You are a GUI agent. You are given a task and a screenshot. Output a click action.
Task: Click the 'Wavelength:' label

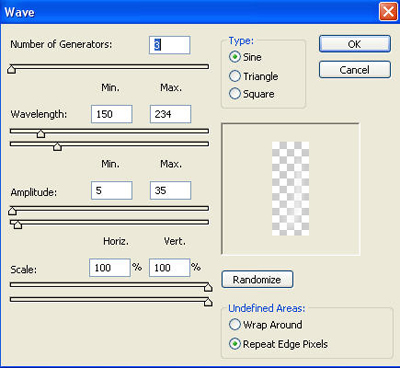pyautogui.click(x=39, y=114)
